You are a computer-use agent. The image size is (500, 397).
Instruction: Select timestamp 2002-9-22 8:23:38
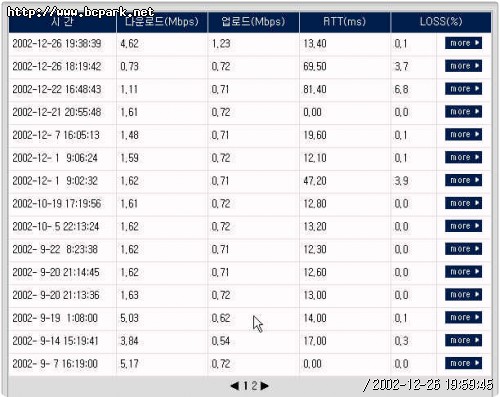coord(55,249)
